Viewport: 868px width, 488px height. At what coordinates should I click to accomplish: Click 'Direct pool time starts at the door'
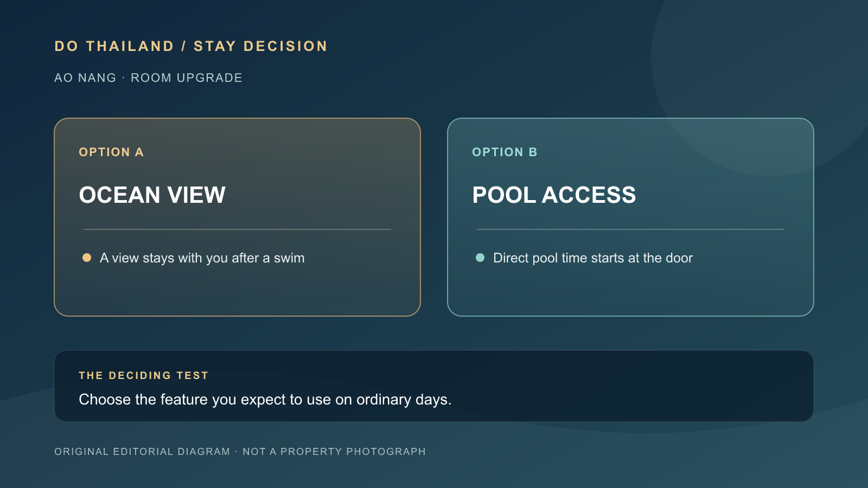click(x=593, y=258)
